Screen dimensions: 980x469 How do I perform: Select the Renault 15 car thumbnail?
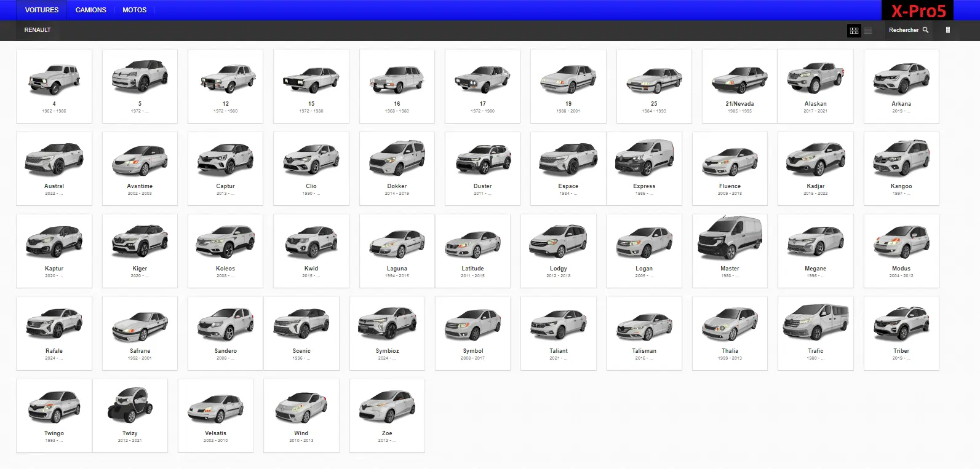coord(311,80)
